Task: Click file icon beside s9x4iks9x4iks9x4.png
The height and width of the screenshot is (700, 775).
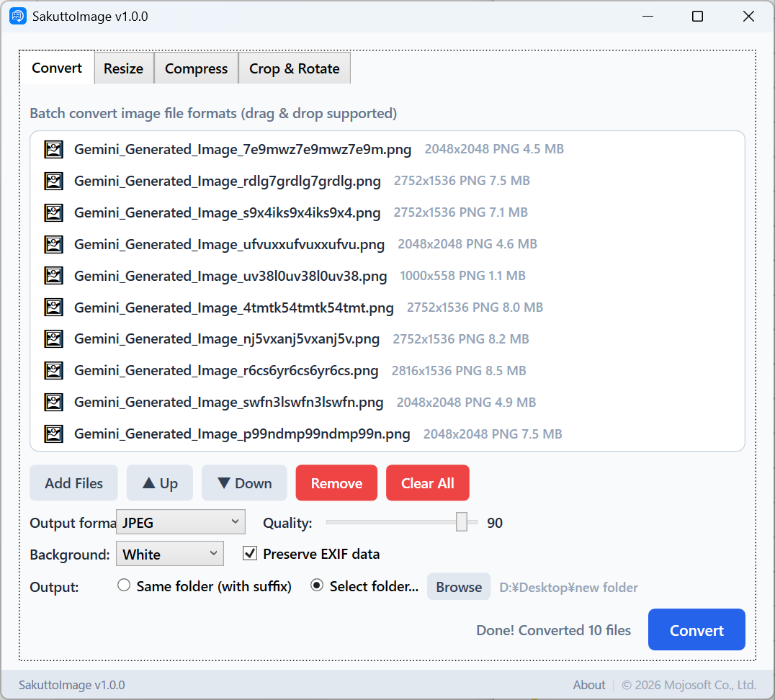Action: (53, 212)
